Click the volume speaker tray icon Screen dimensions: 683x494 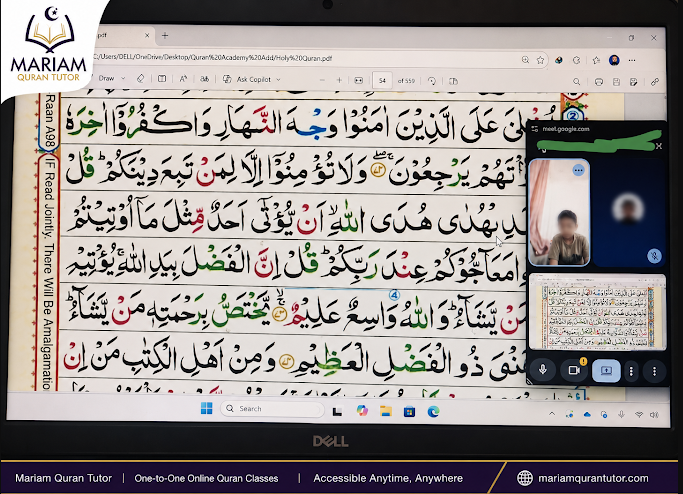point(654,415)
